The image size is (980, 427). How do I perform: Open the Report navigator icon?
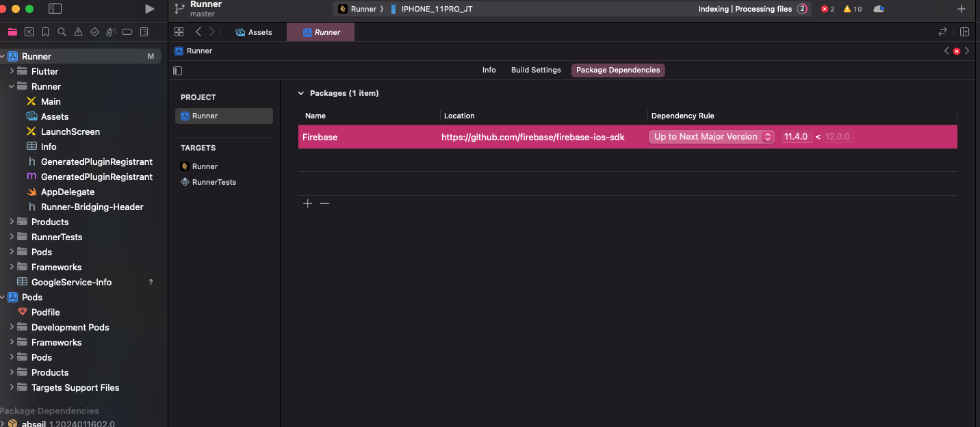point(144,32)
